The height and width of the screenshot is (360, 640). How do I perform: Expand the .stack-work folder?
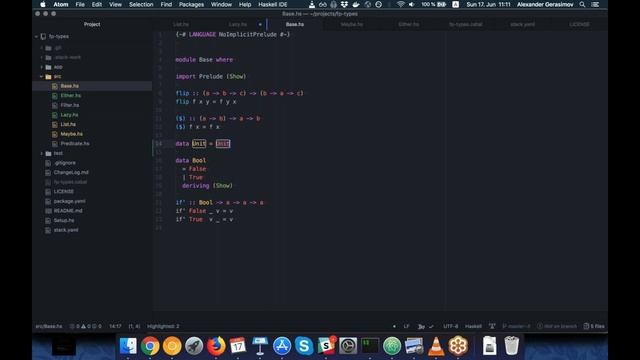(42, 58)
